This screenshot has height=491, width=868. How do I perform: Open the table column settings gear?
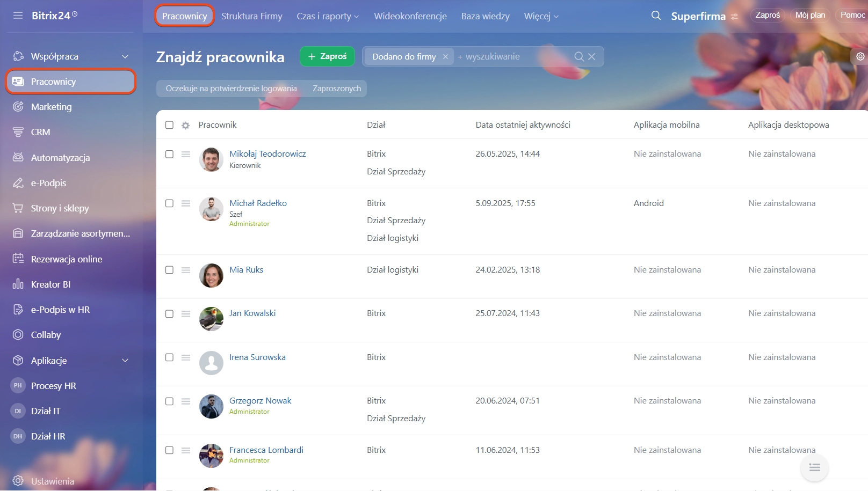click(185, 125)
